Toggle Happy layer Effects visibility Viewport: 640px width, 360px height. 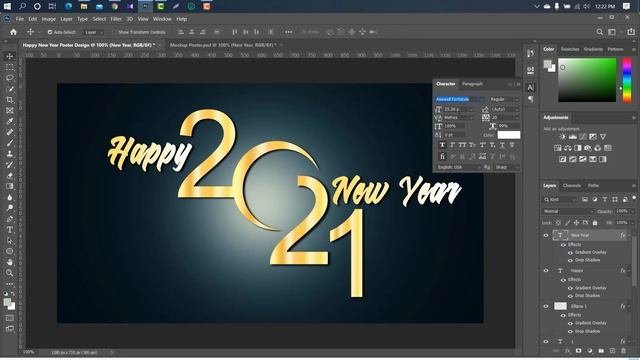click(563, 280)
